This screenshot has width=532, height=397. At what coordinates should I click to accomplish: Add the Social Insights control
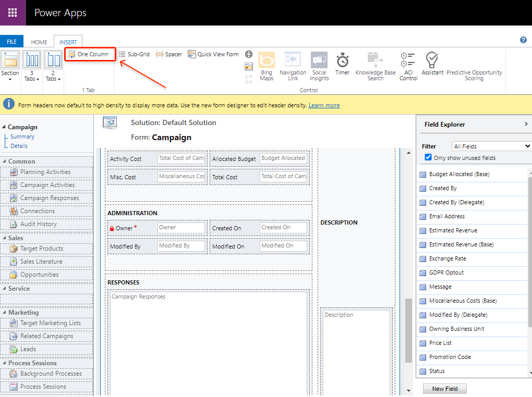[319, 66]
